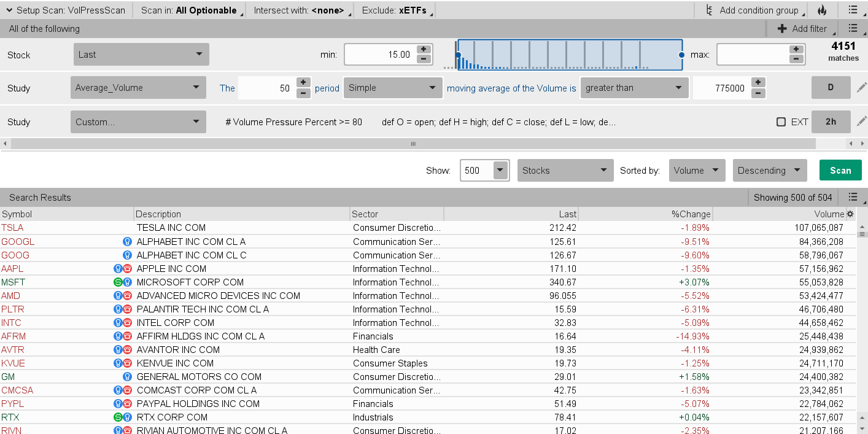Click the lightbulb icon in the RTX row
The image size is (868, 434).
click(x=128, y=417)
